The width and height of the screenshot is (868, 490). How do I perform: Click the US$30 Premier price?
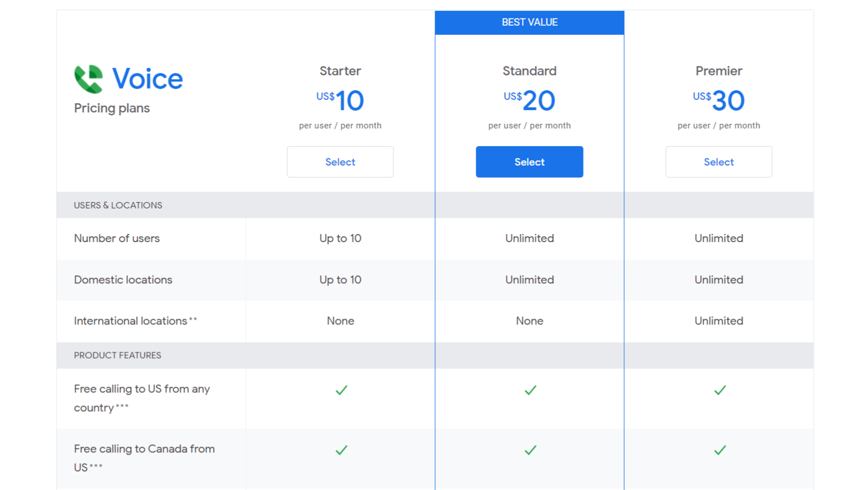(x=718, y=101)
